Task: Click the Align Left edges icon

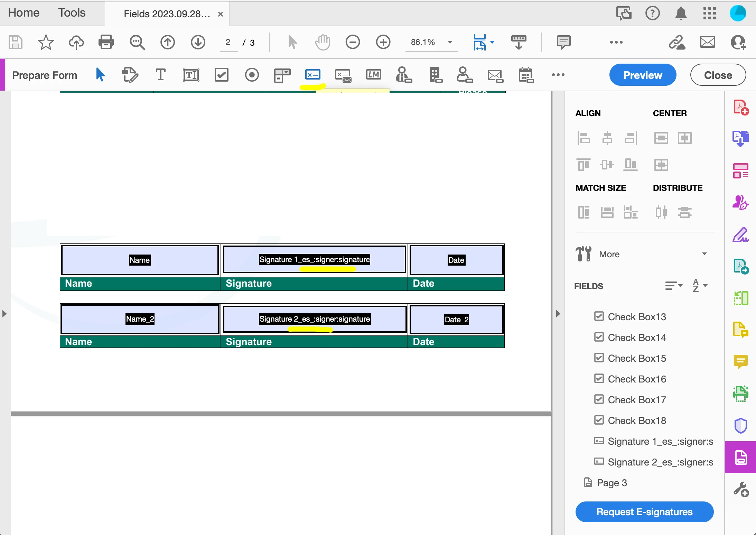Action: point(584,138)
